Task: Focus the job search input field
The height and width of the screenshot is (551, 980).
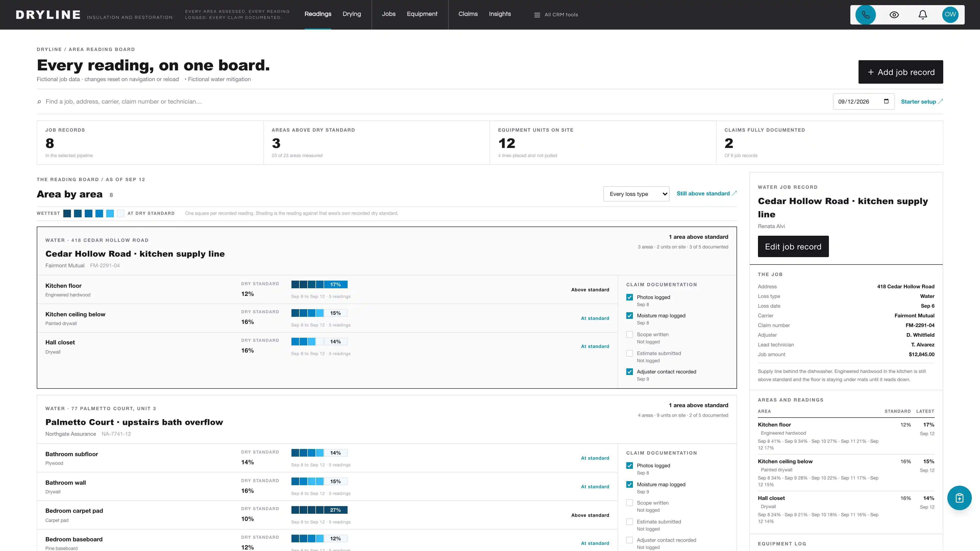Action: pos(434,102)
